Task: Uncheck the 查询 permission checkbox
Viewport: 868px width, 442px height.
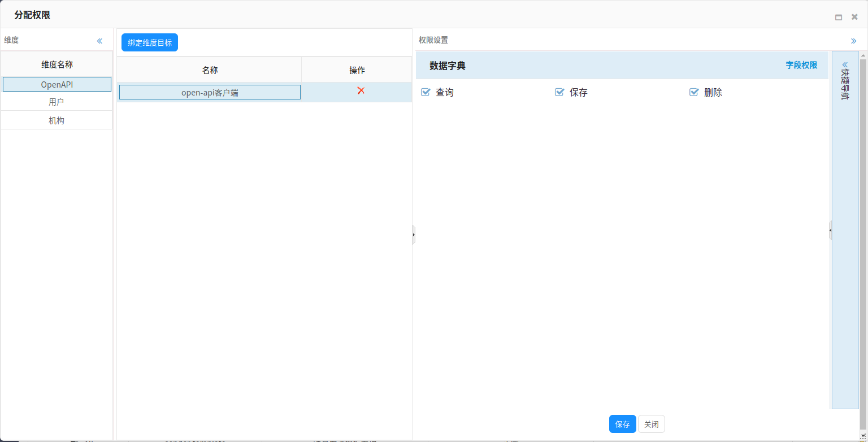Action: click(x=426, y=92)
